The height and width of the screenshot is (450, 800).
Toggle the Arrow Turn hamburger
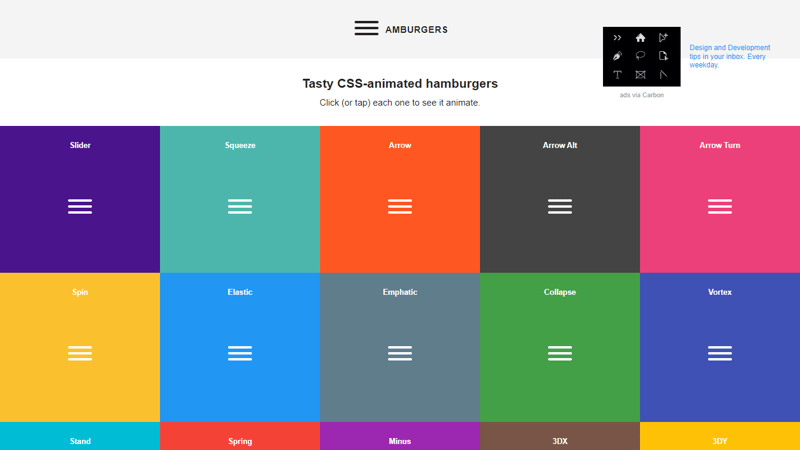pyautogui.click(x=720, y=206)
